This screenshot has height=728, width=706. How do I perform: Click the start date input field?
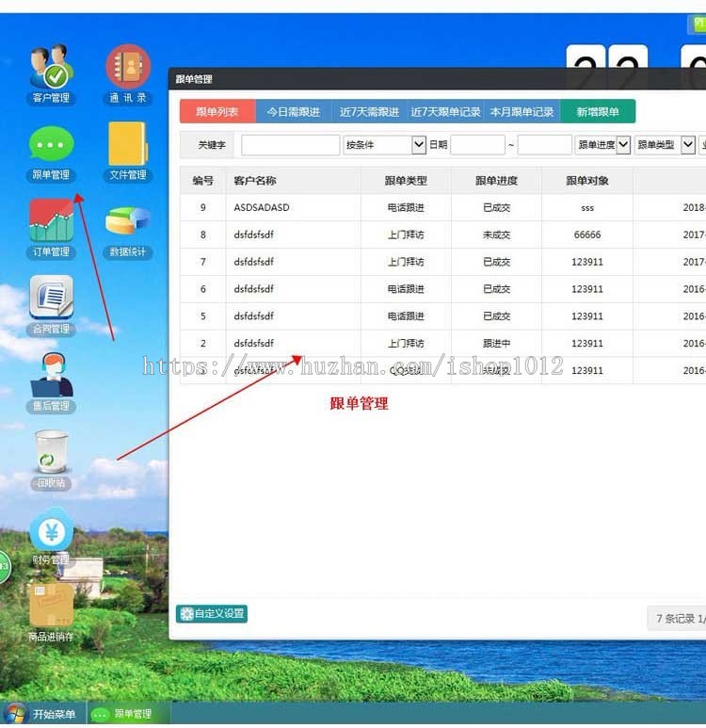pos(477,145)
